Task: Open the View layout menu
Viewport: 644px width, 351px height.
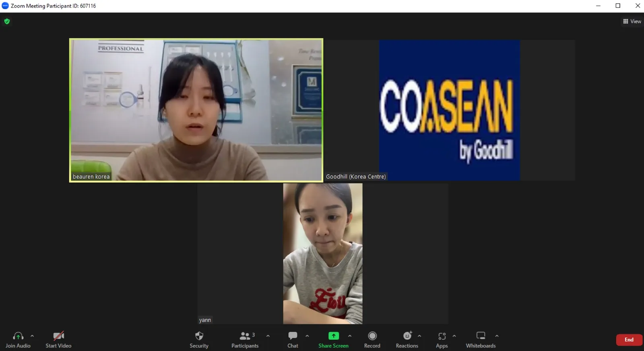Action: pos(632,21)
